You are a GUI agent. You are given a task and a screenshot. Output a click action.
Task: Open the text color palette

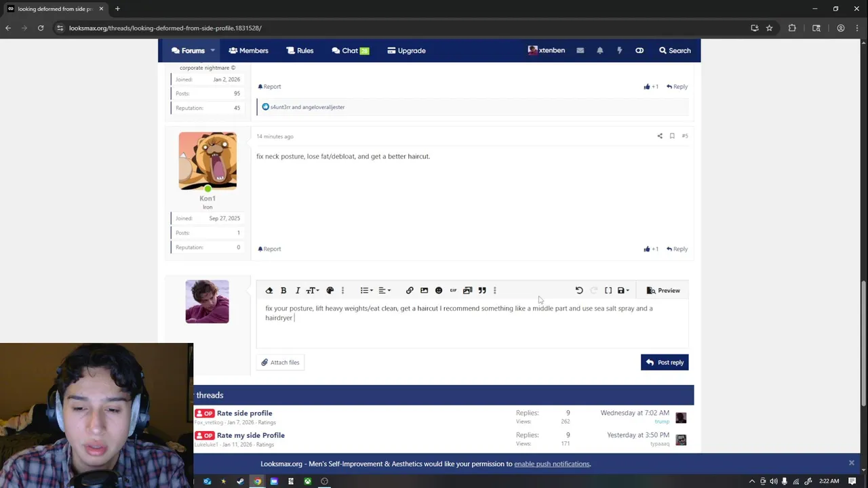330,290
